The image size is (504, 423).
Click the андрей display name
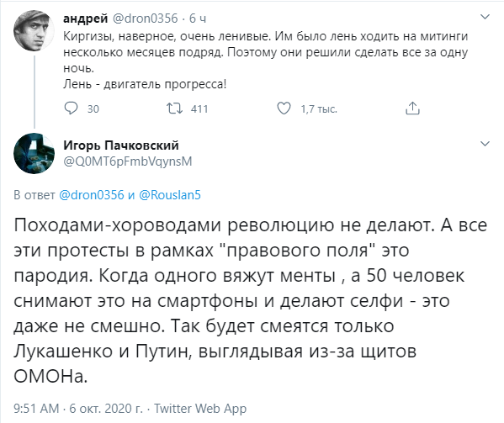(x=86, y=19)
